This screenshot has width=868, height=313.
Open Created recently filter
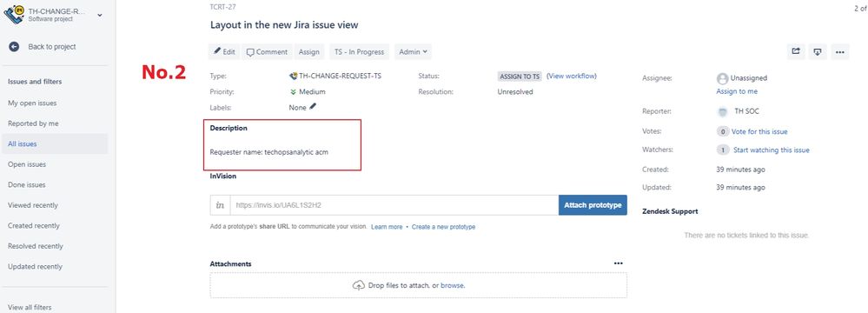(x=34, y=226)
